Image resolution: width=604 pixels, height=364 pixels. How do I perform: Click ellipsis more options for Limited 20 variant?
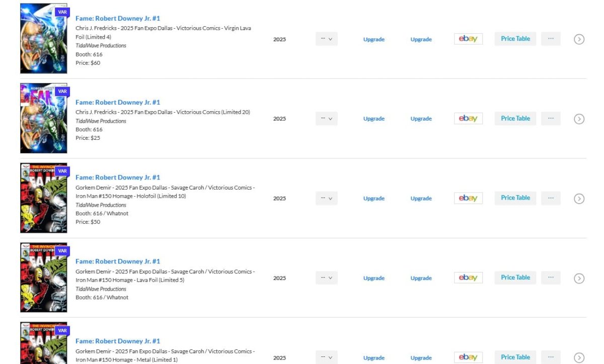click(x=551, y=119)
